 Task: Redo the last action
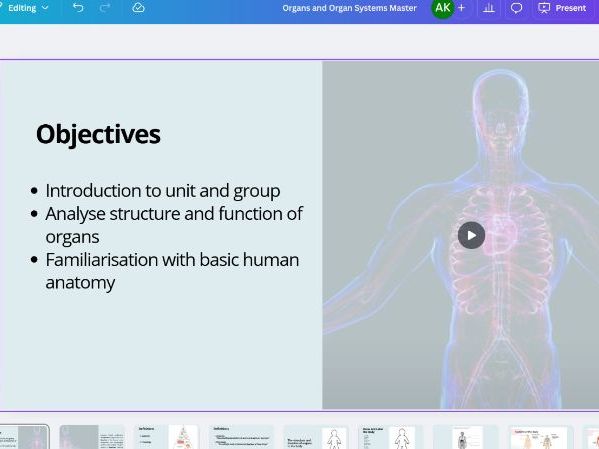tap(105, 8)
